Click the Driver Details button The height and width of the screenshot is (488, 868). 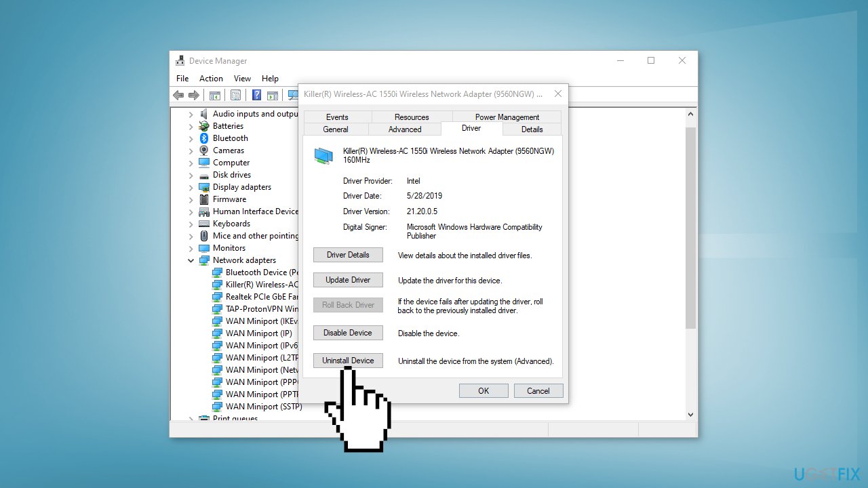[348, 254]
